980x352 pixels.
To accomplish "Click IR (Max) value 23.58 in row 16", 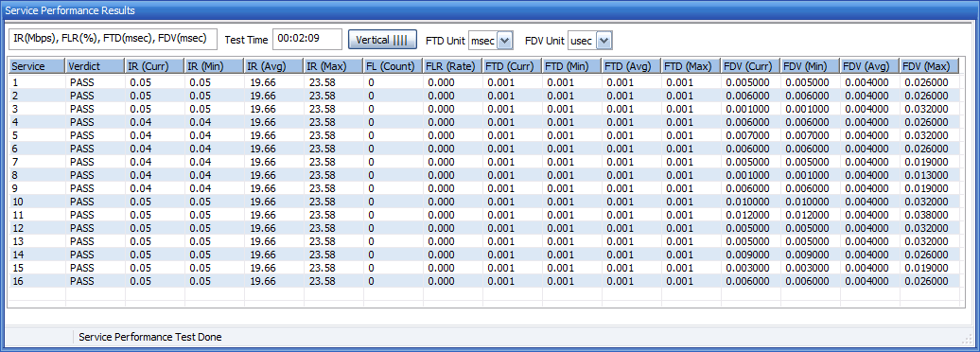I will (322, 281).
